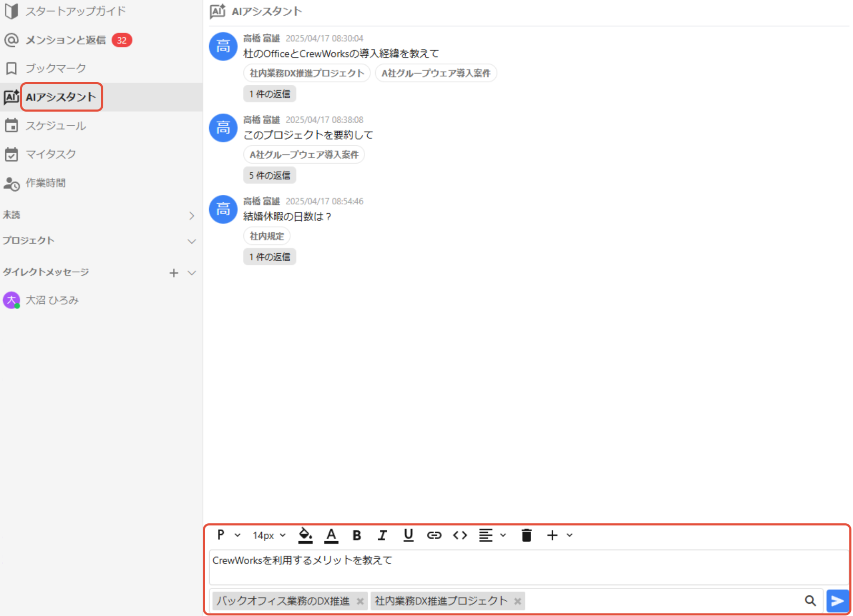This screenshot has width=853, height=616.
Task: Click the AI assistant icon in the sidebar
Action: click(x=11, y=97)
